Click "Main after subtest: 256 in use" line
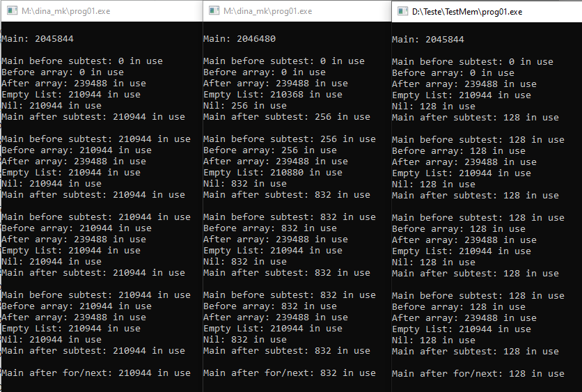 pyautogui.click(x=286, y=117)
